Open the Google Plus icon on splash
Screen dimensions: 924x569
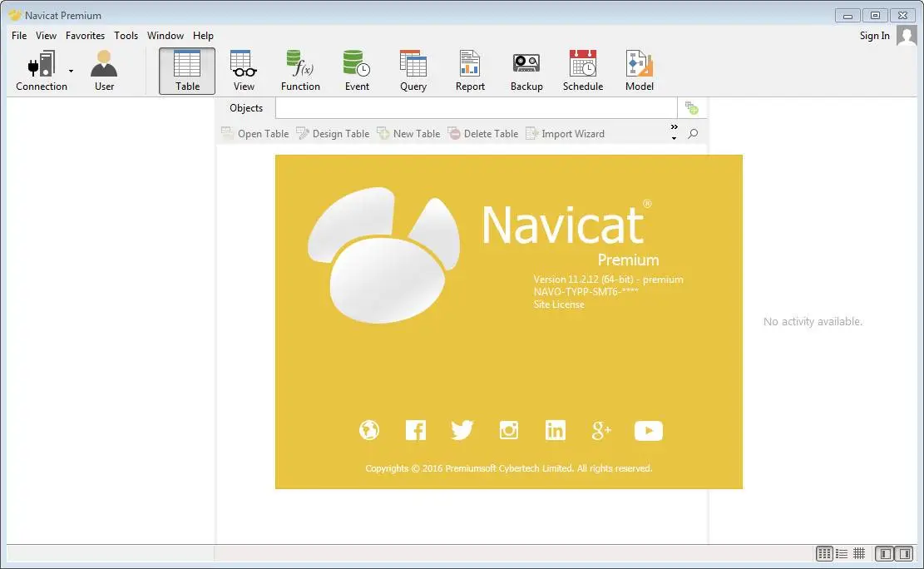coord(601,431)
